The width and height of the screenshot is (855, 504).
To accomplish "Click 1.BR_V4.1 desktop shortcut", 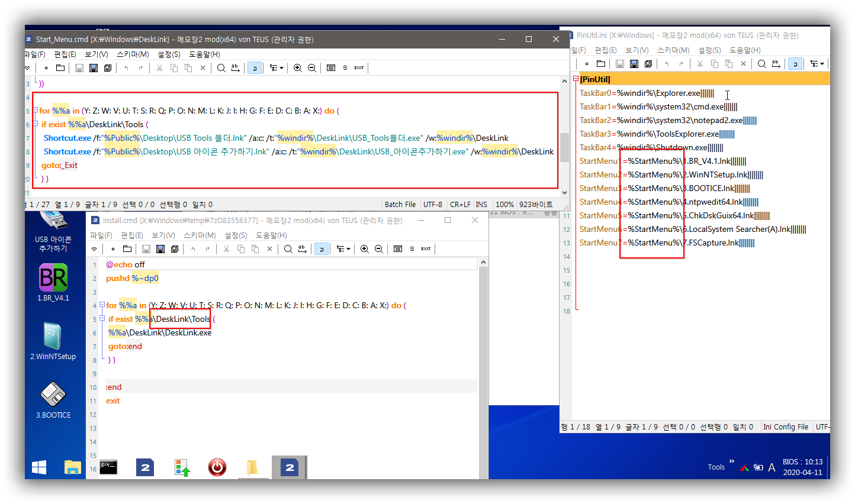I will [x=53, y=283].
